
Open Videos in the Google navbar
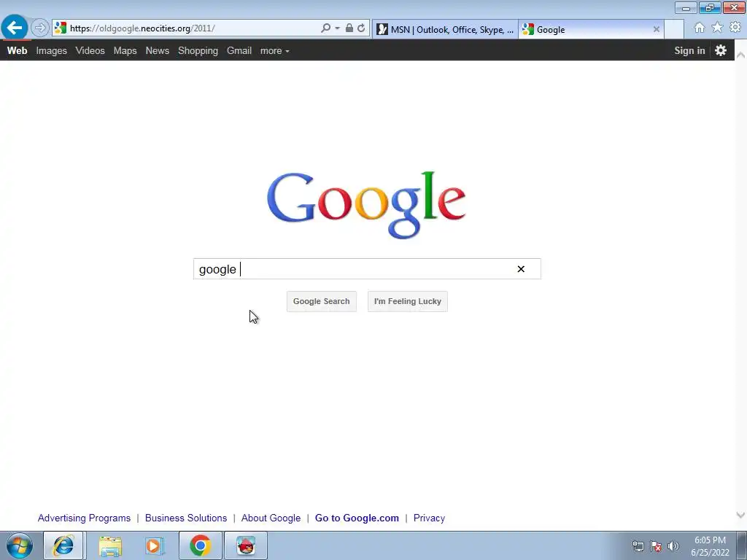(90, 50)
